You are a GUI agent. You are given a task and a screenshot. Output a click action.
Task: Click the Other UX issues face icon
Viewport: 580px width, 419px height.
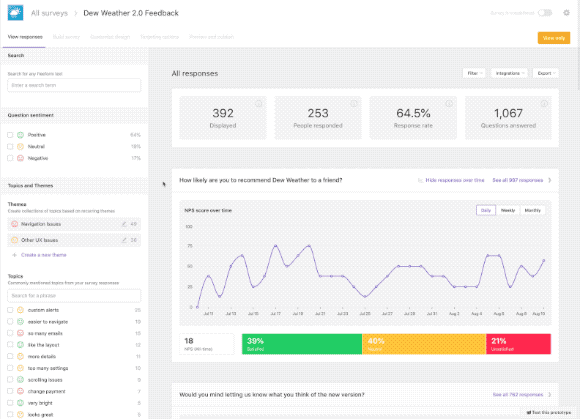tap(14, 240)
